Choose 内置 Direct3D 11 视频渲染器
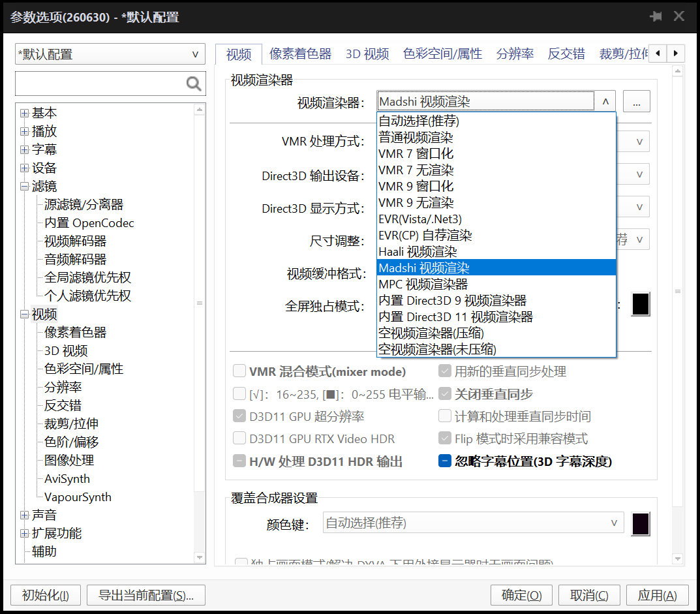Image resolution: width=700 pixels, height=614 pixels. click(x=496, y=317)
